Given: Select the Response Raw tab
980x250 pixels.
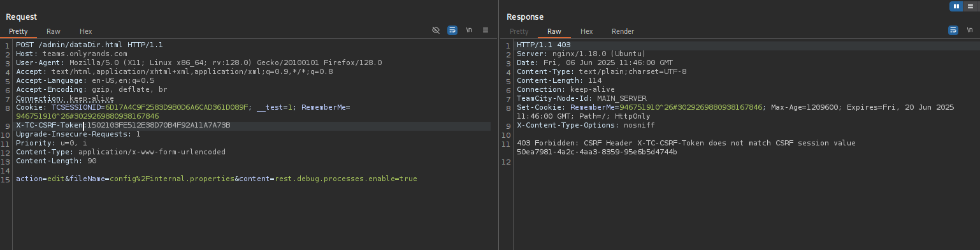Looking at the screenshot, I should (554, 31).
